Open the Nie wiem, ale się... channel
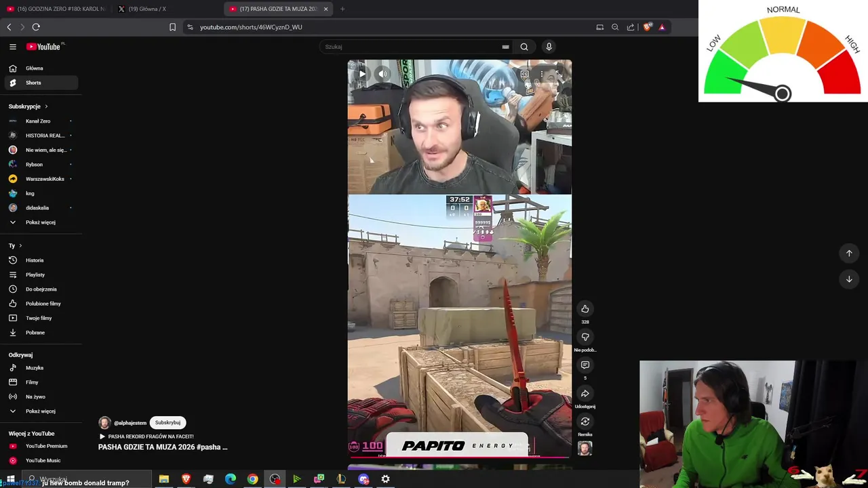This screenshot has height=488, width=868. click(41, 150)
